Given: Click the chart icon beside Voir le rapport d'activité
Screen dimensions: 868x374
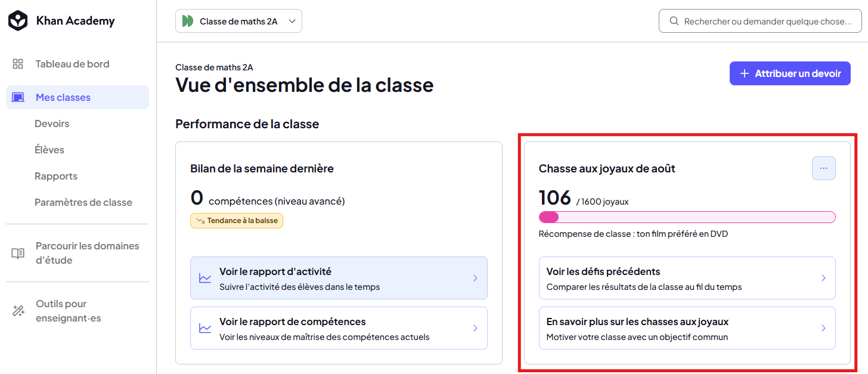Looking at the screenshot, I should 205,278.
